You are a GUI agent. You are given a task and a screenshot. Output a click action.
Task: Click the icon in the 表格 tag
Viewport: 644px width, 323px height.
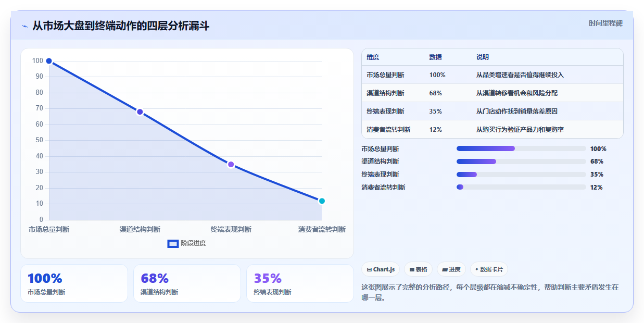(412, 269)
